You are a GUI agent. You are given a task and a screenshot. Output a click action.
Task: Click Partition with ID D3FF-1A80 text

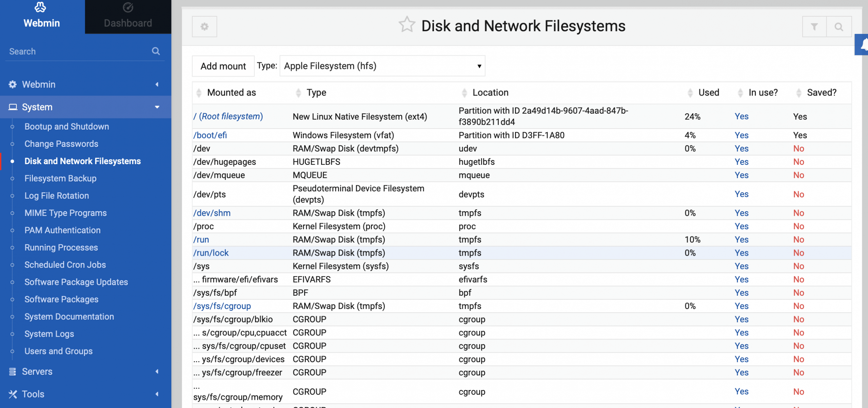(512, 135)
